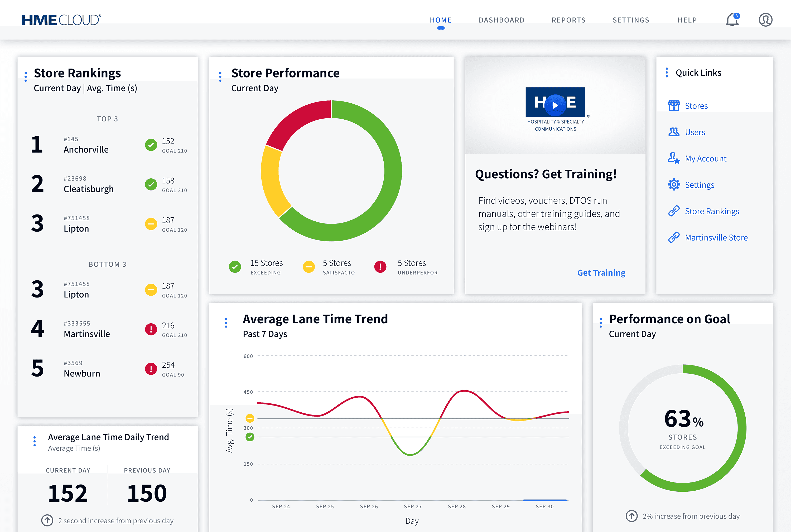The height and width of the screenshot is (532, 791).
Task: Open Performance on Goal widget options
Action: click(601, 323)
